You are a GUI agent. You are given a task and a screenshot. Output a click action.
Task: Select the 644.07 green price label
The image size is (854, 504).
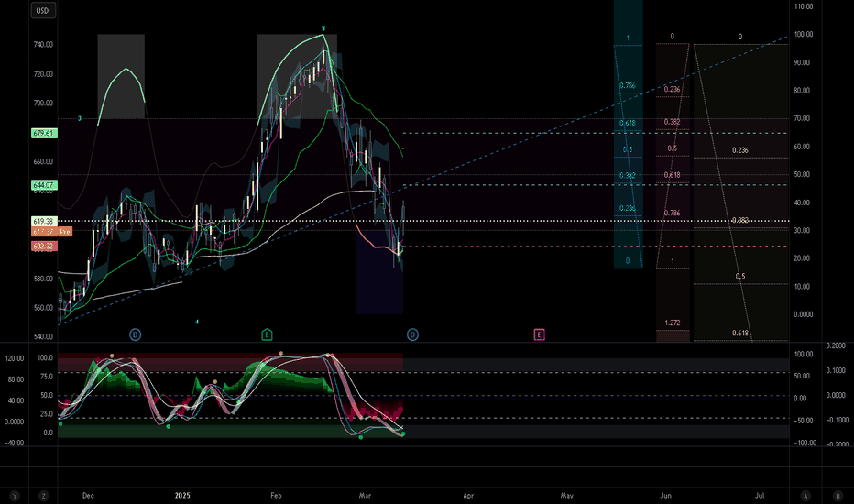point(44,185)
